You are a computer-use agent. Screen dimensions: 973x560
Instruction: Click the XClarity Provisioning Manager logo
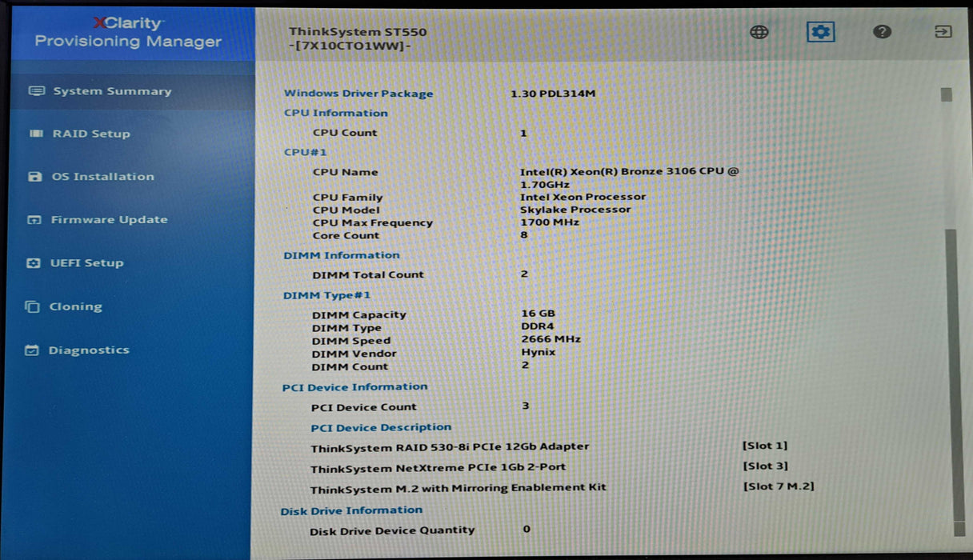click(128, 32)
